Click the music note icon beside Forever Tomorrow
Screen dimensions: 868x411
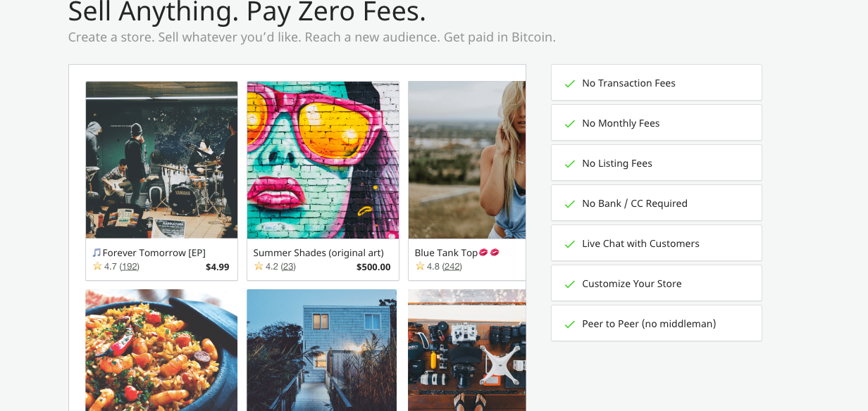click(x=97, y=253)
